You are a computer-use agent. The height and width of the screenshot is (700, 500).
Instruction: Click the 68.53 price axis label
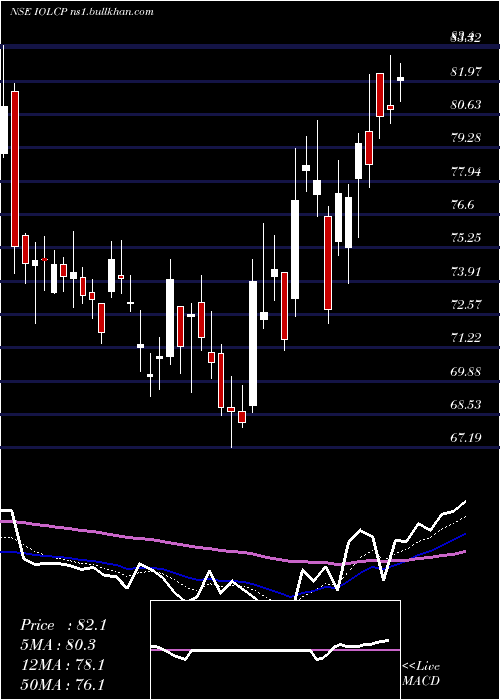(466, 404)
